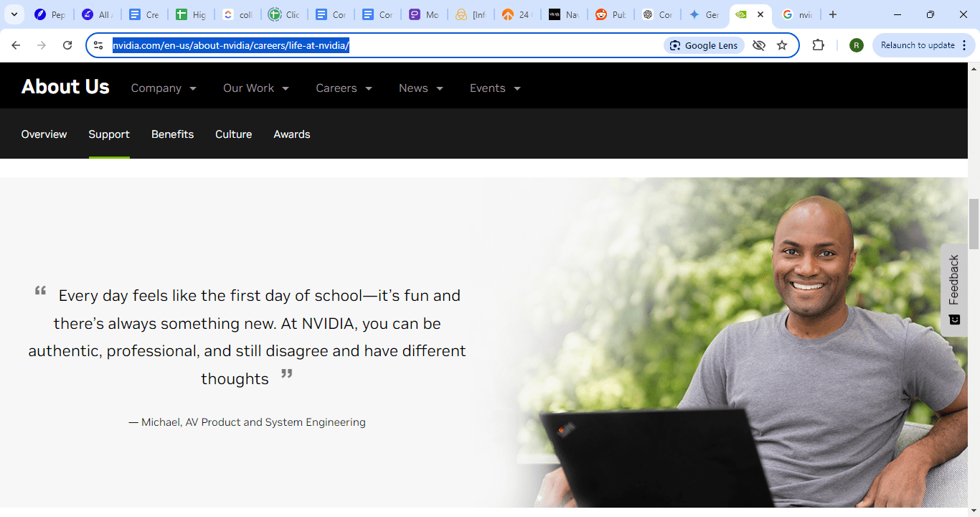The image size is (980, 517).
Task: Click the page vertical scrollbar thumb
Action: point(974,224)
